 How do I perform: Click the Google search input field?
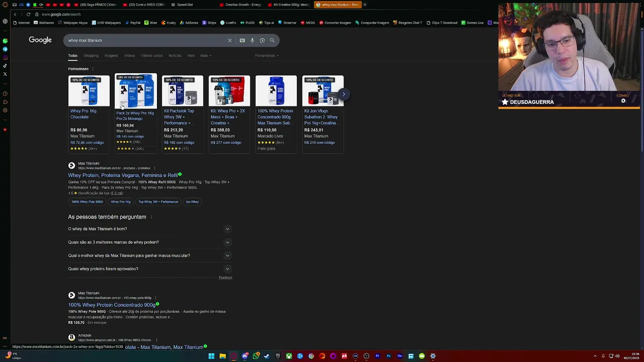coord(146,40)
